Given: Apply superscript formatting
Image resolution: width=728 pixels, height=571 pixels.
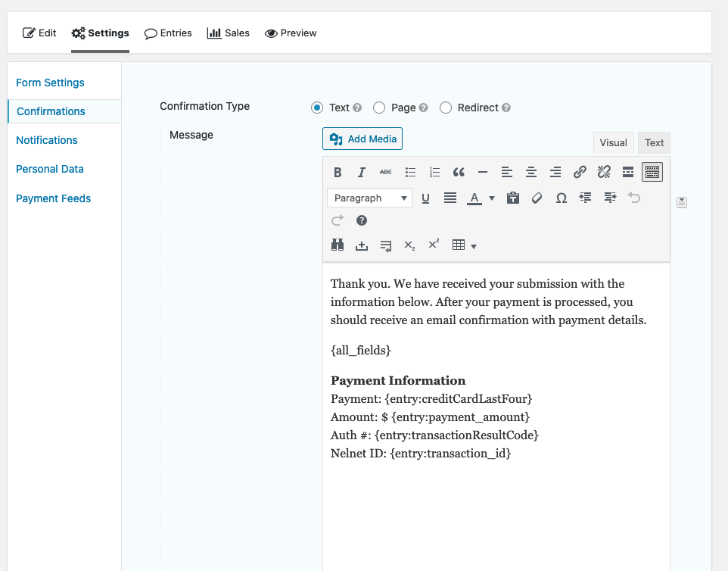Looking at the screenshot, I should click(434, 245).
